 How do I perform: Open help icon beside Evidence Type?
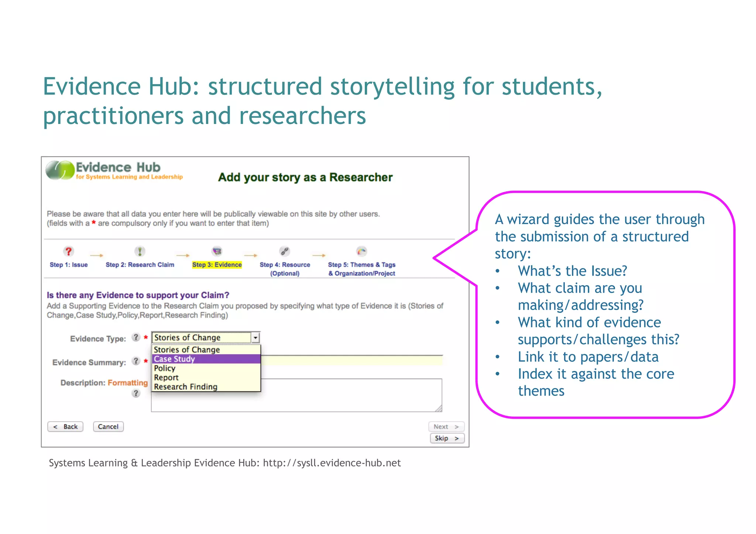(136, 337)
